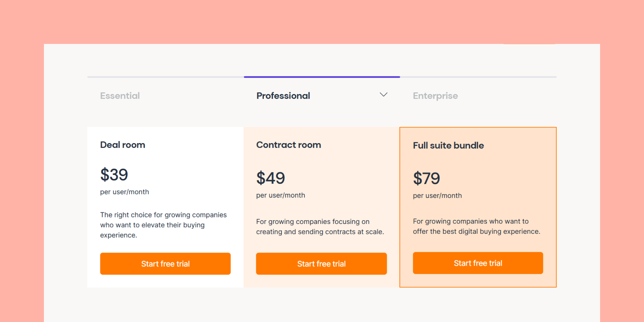Click the $79 Full suite price

(x=427, y=178)
